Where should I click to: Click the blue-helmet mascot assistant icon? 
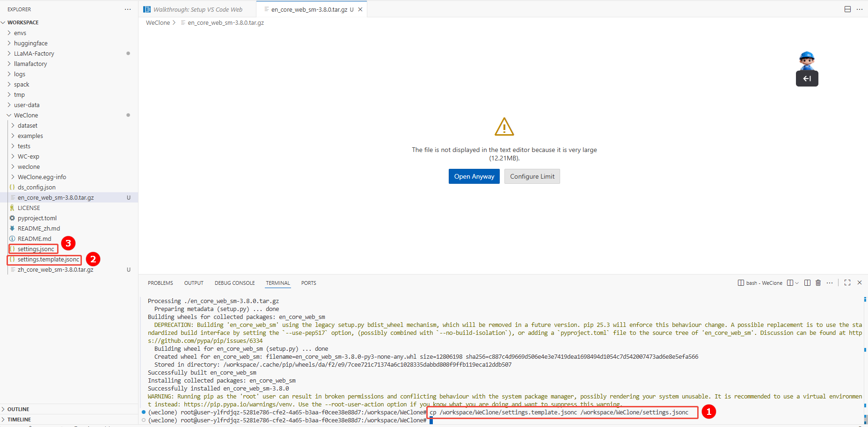(807, 60)
